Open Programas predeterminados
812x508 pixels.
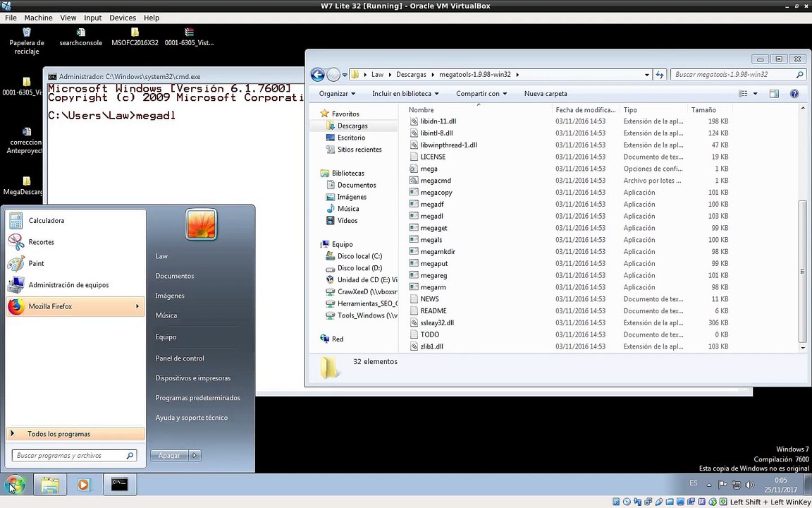(x=198, y=398)
